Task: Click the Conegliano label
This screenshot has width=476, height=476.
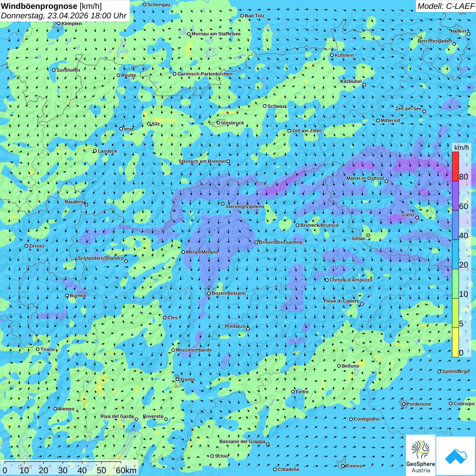Action: click(367, 419)
